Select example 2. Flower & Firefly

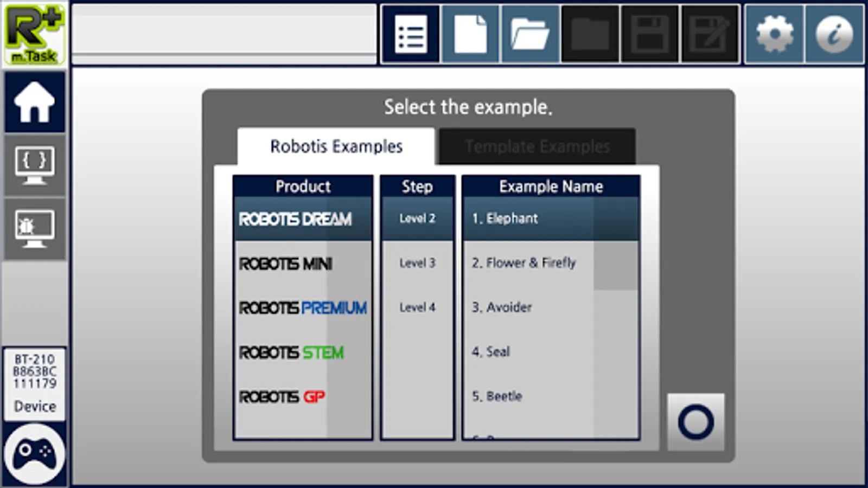click(528, 263)
